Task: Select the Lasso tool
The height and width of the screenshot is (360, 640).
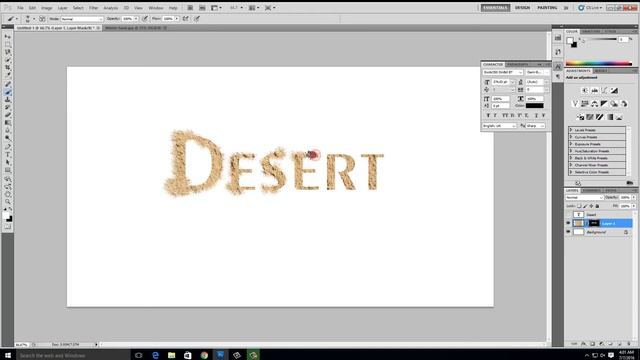Action: coord(8,52)
